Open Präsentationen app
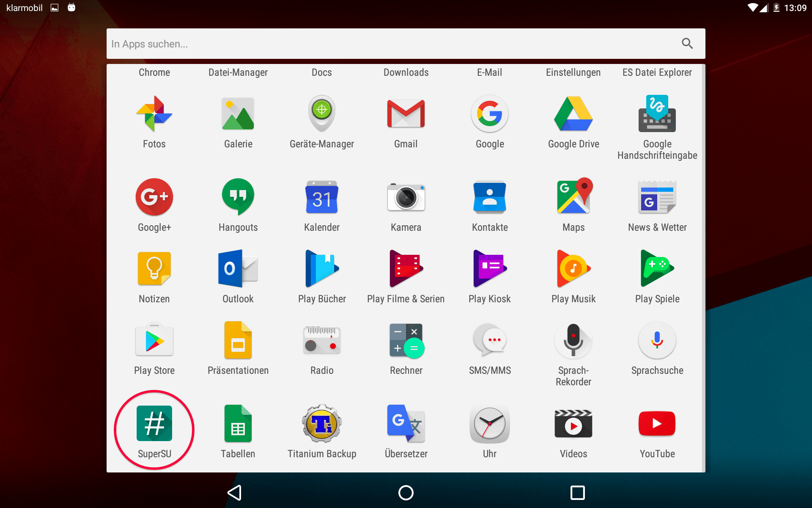812x508 pixels. [238, 340]
